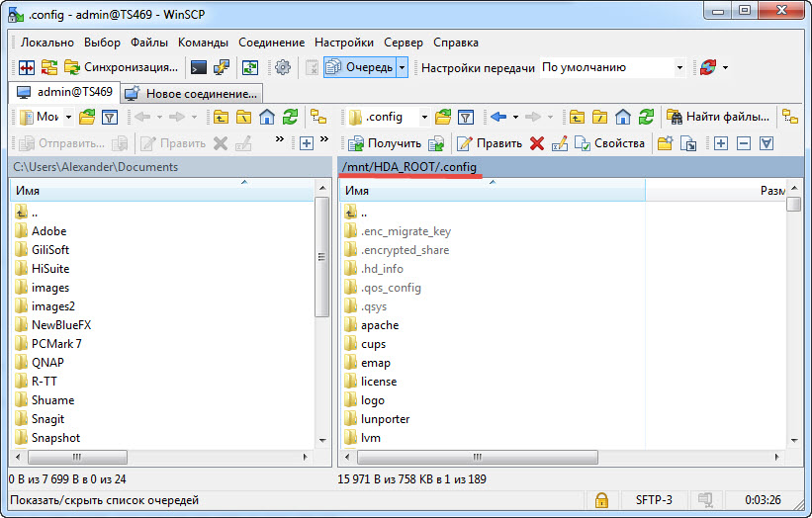Open the terminal console icon
The width and height of the screenshot is (812, 518).
[199, 67]
